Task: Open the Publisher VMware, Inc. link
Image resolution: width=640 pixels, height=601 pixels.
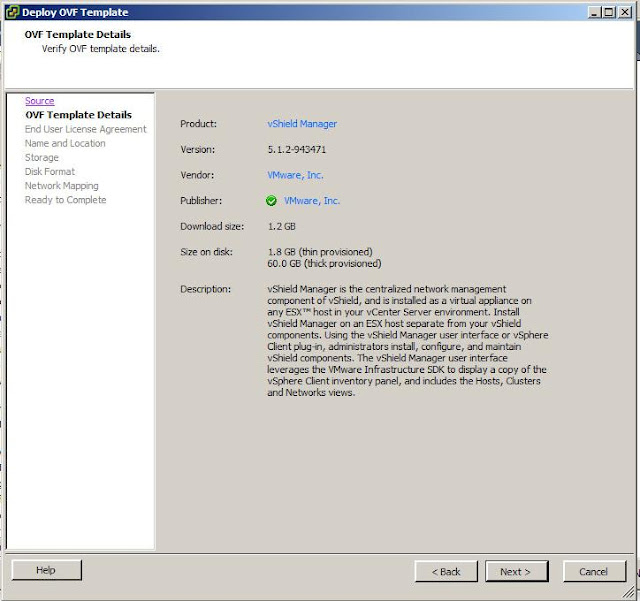Action: (x=312, y=201)
